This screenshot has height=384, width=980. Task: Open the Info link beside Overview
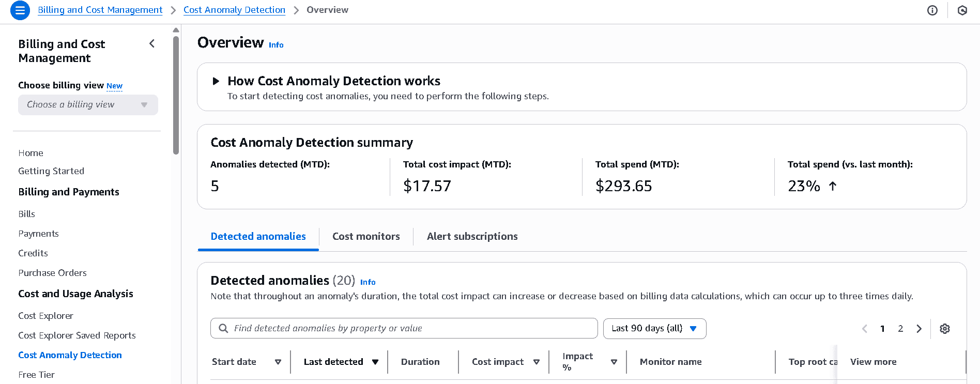coord(276,45)
